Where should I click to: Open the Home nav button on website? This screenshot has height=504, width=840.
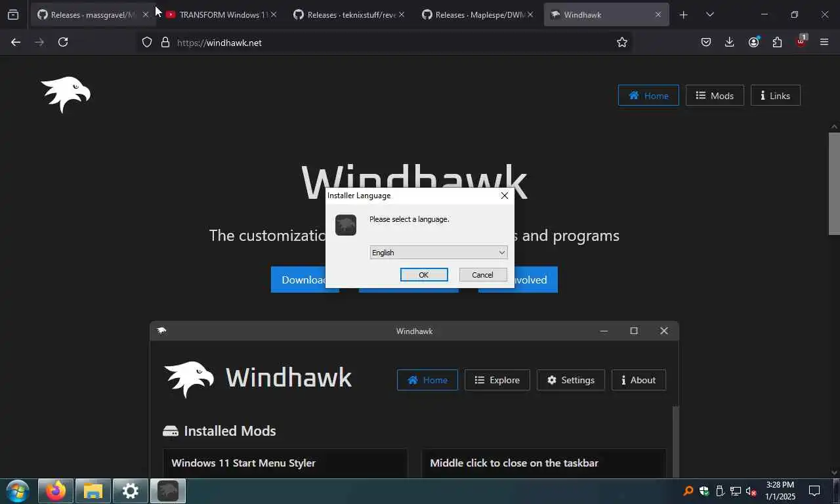tap(648, 96)
